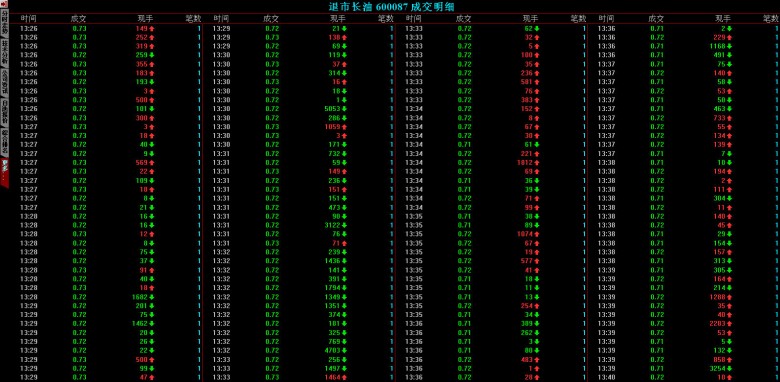Click red up arrow beside 1074 volume

coord(537,234)
